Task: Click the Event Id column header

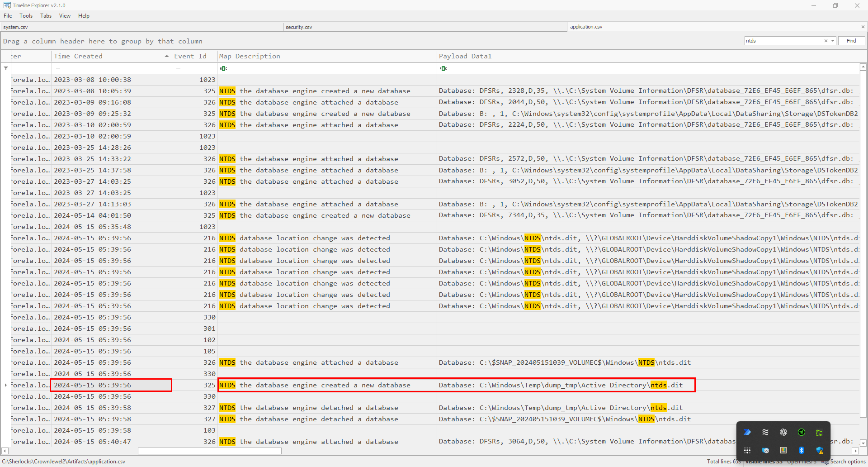Action: point(190,56)
